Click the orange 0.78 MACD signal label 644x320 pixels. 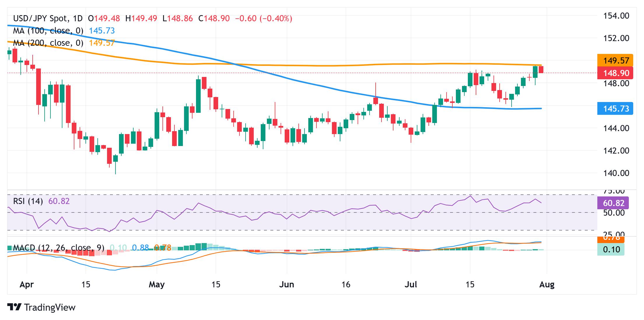click(611, 239)
